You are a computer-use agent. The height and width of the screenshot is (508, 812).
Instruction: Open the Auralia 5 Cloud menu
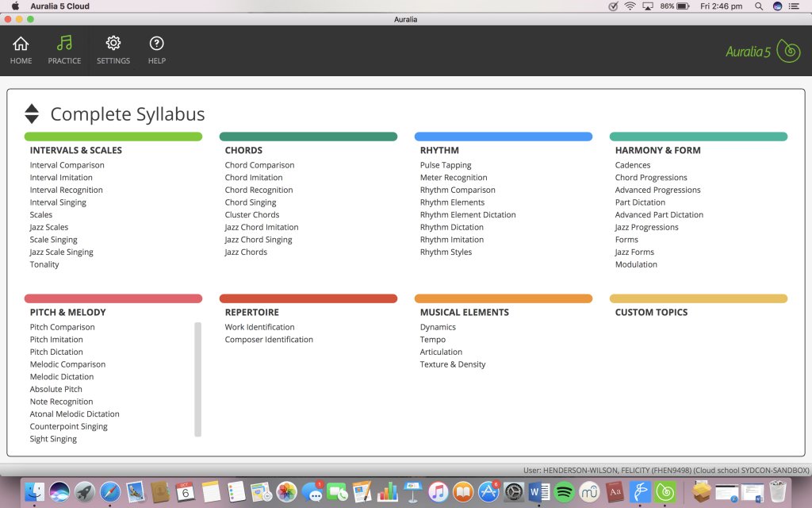tap(60, 6)
